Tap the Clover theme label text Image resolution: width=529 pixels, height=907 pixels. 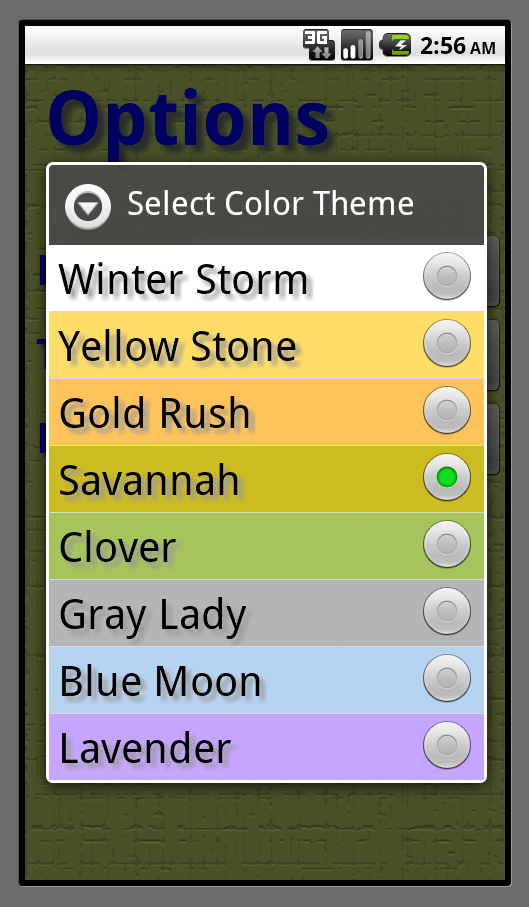117,547
